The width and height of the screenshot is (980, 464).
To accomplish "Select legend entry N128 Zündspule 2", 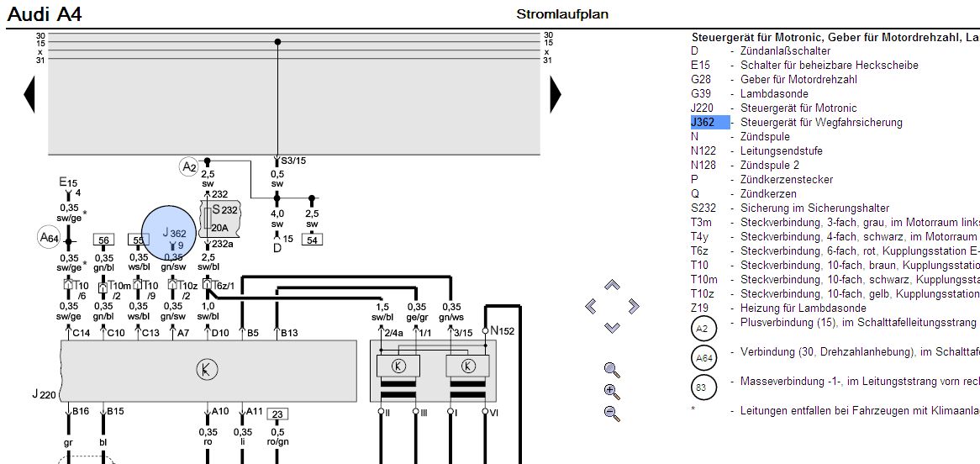I will [x=745, y=166].
